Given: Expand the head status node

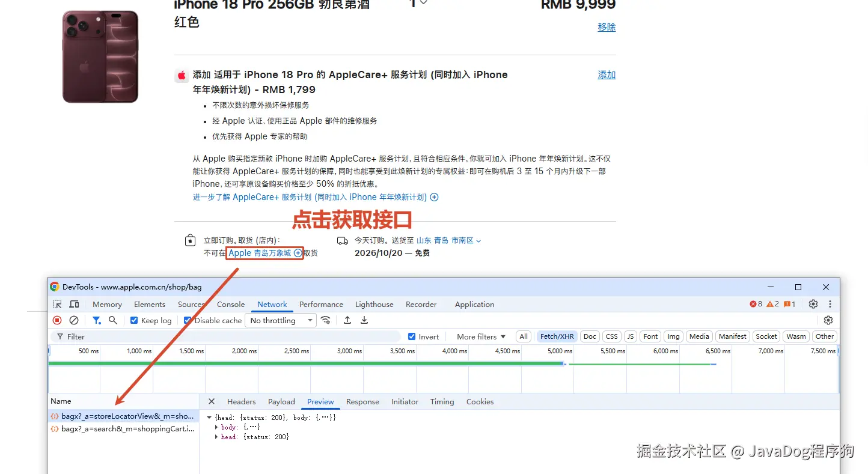Looking at the screenshot, I should point(216,437).
